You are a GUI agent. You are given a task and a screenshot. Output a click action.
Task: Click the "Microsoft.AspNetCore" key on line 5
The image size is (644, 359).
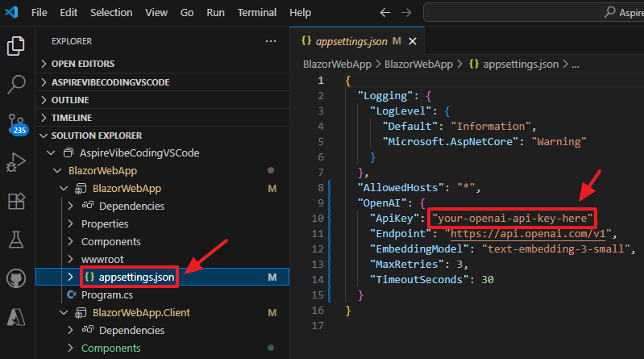451,142
